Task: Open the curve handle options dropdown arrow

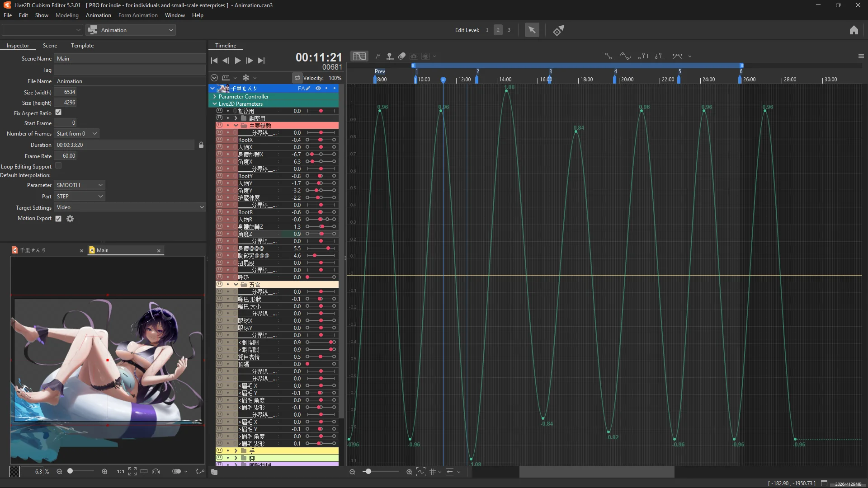Action: pyautogui.click(x=690, y=56)
